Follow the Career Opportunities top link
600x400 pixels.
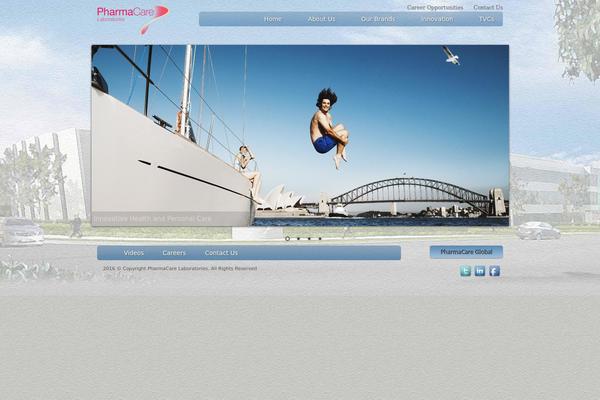click(435, 7)
